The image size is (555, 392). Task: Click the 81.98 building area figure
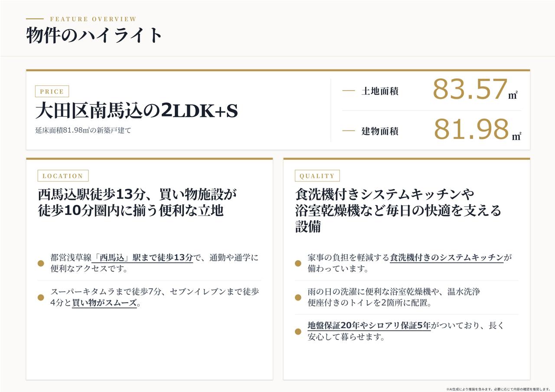(471, 129)
